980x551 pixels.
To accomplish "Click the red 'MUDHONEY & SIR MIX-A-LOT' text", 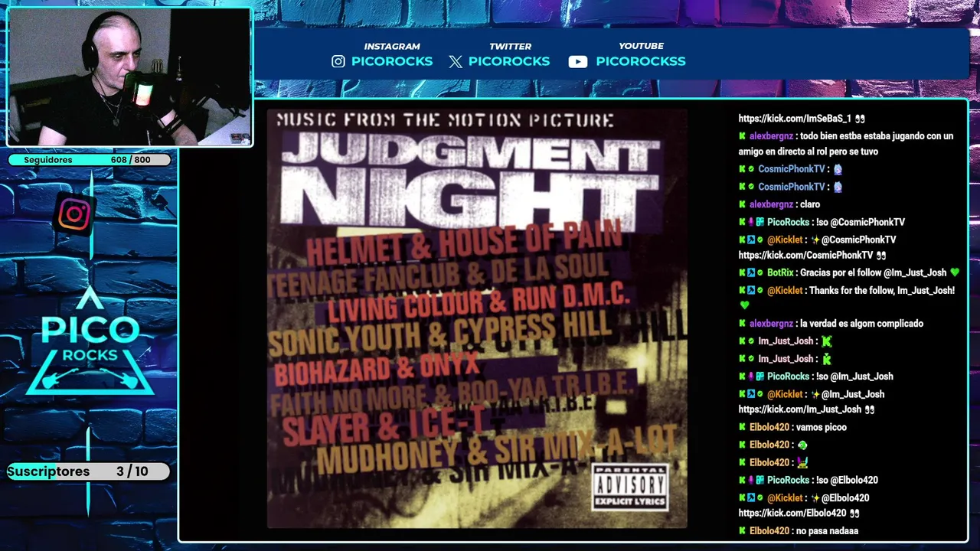I will (x=496, y=448).
